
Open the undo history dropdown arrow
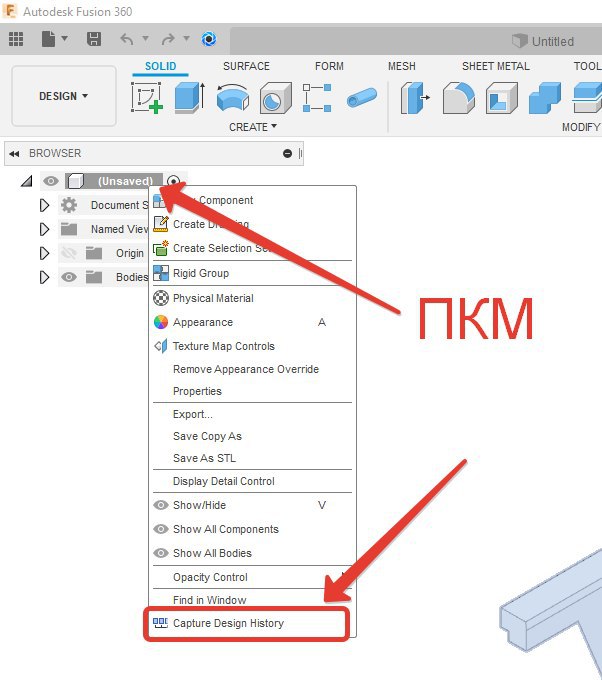(146, 38)
